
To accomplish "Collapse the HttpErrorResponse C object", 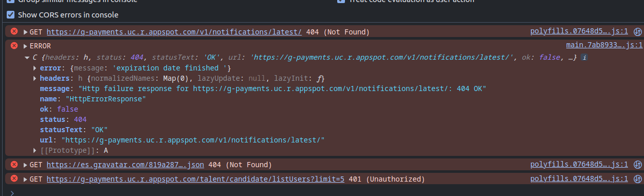I will coord(27,58).
